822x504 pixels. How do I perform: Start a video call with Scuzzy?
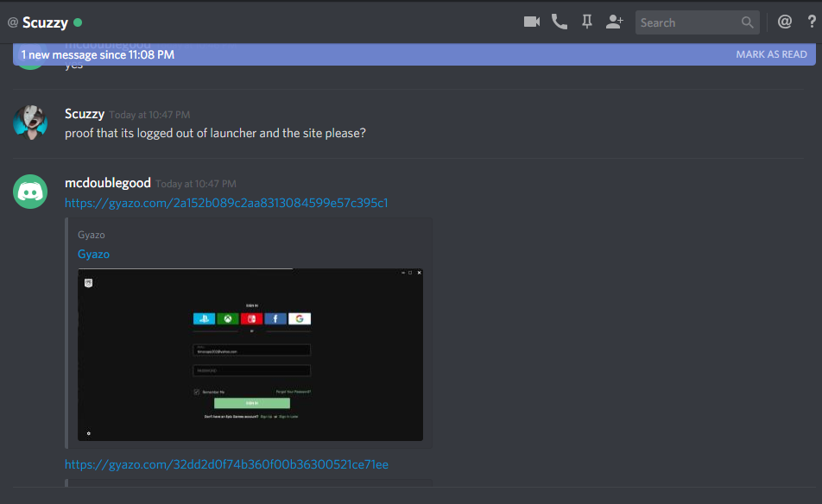tap(532, 22)
